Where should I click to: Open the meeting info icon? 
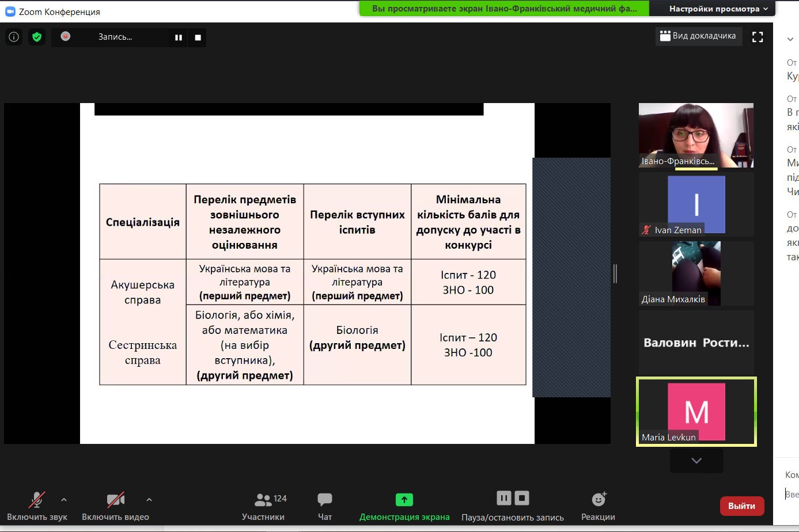coord(14,37)
